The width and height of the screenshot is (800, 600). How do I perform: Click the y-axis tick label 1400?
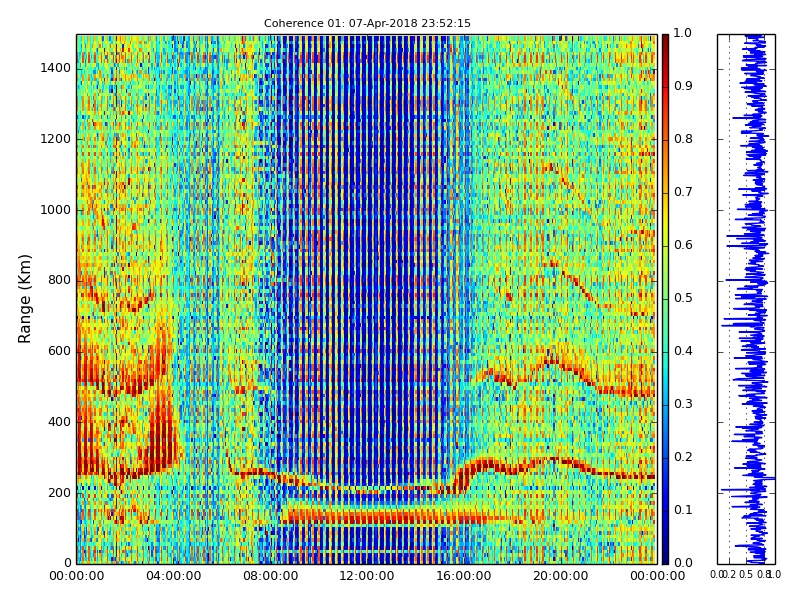56,68
